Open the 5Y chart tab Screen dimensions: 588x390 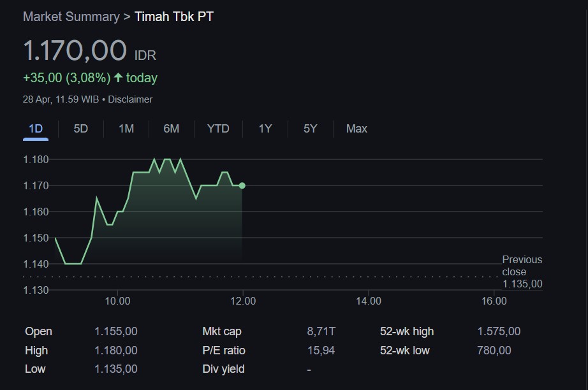(x=310, y=129)
